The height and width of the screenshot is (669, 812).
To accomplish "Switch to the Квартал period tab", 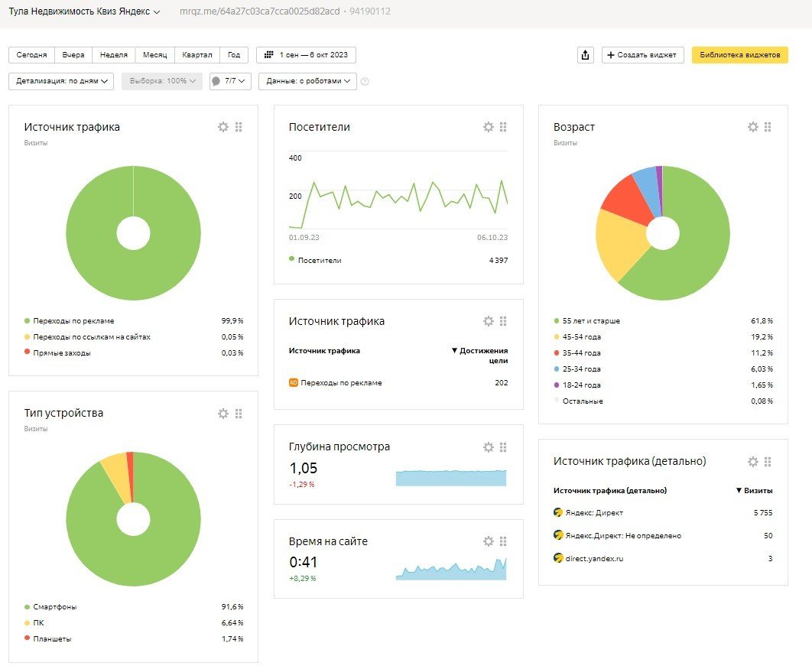I will (197, 55).
